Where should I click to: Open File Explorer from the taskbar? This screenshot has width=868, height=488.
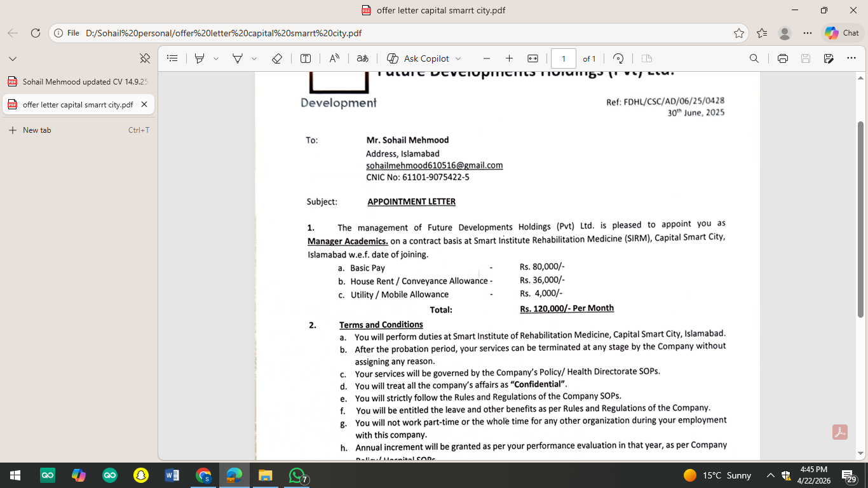tap(266, 475)
